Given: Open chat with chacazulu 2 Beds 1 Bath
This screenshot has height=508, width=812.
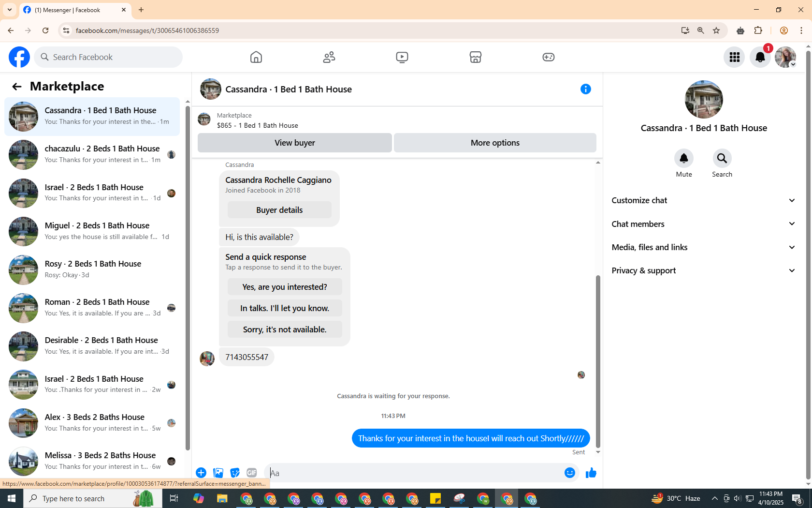Looking at the screenshot, I should [92, 155].
